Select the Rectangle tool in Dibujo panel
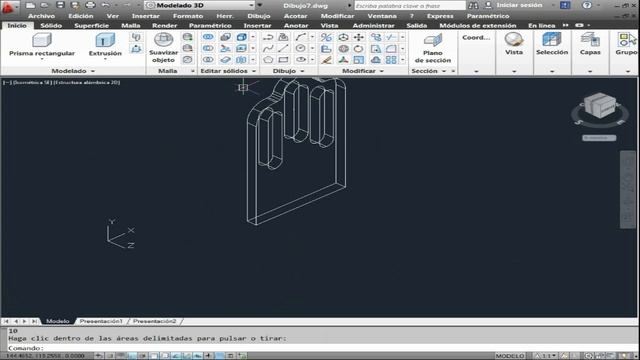The height and width of the screenshot is (360, 640). (x=283, y=60)
